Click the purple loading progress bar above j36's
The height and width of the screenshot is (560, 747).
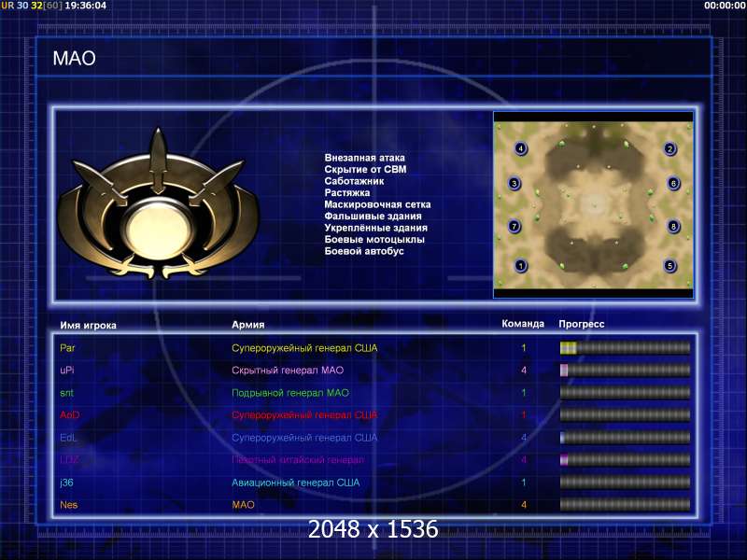625,459
